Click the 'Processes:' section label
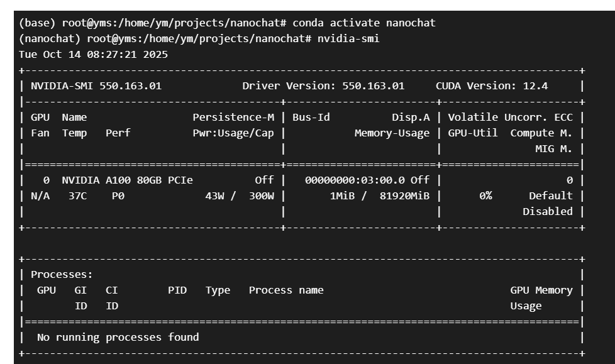Viewport: 615px width, 364px height. tap(62, 275)
